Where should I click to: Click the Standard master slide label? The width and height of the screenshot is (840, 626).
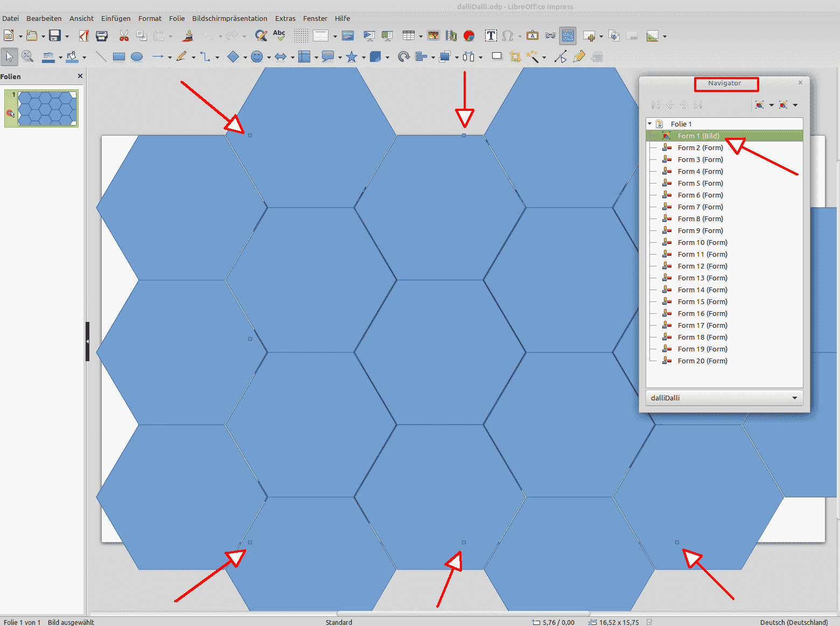[339, 622]
